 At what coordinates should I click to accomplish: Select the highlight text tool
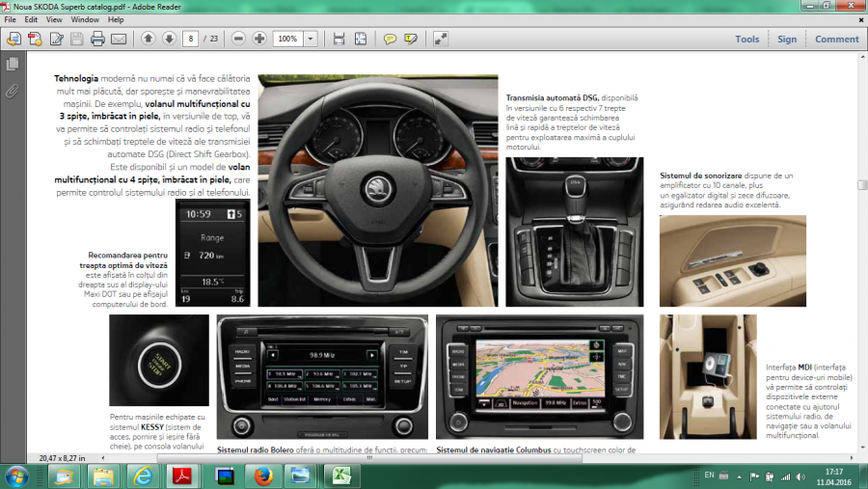411,40
